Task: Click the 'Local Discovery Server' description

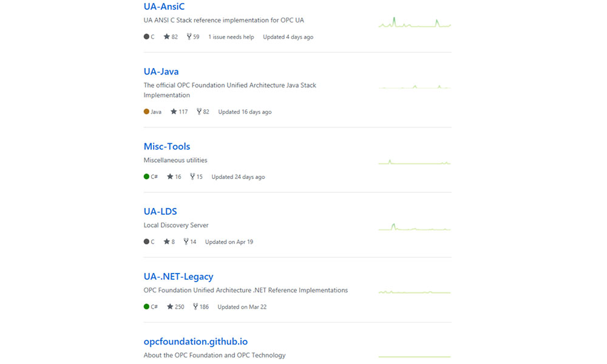Action: click(176, 225)
